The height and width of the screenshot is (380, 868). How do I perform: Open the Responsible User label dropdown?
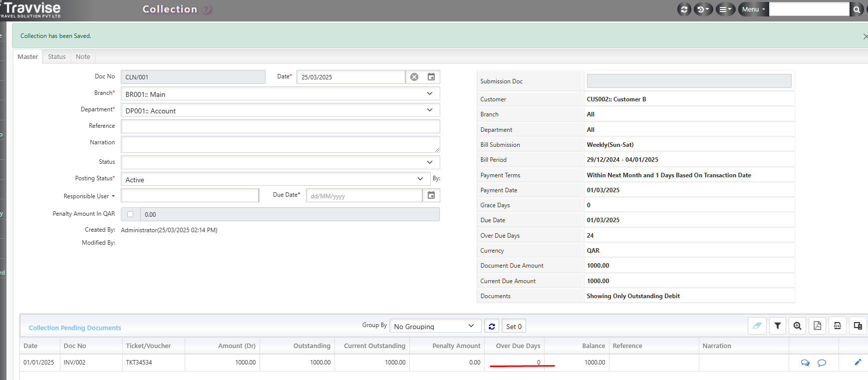pos(89,196)
